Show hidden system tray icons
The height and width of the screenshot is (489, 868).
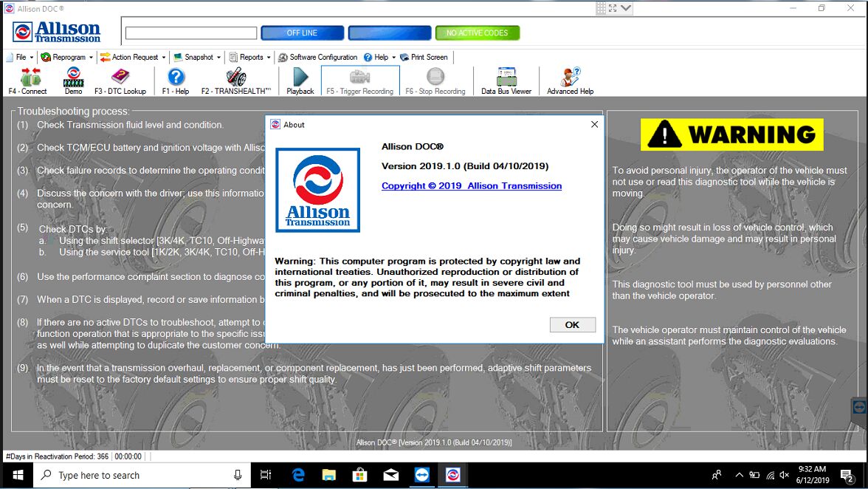coord(739,475)
